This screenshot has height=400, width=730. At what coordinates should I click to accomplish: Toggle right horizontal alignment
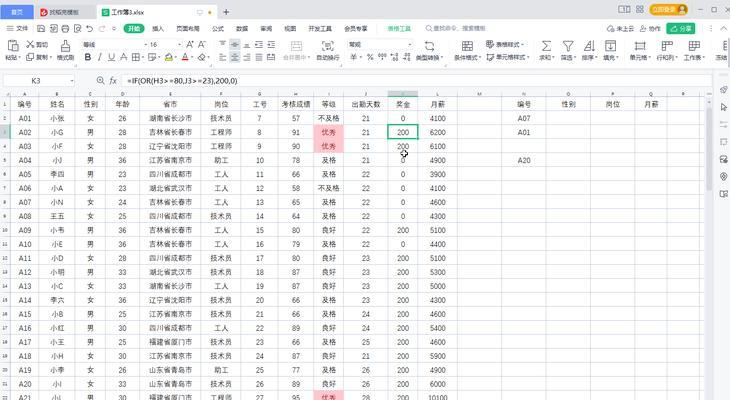247,57
